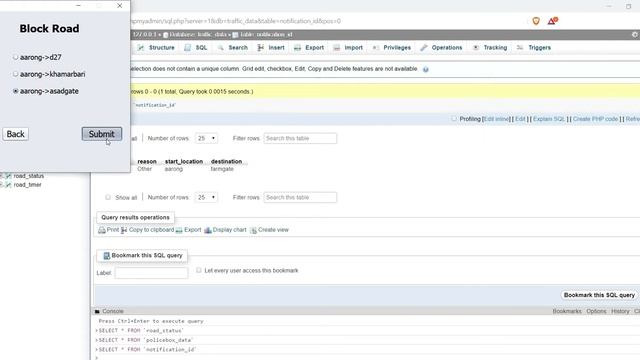Click 'SELECT * FROM policebox_data' console entry
640x360 pixels.
(146, 340)
